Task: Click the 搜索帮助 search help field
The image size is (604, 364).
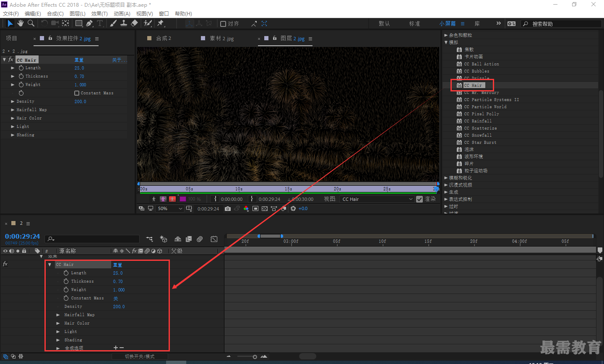Action: click(561, 24)
